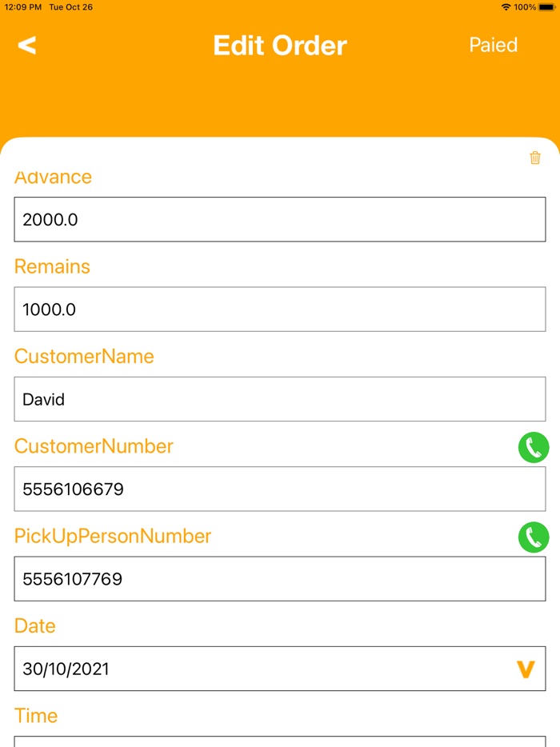Edit the Remains value of 1000.0
560x747 pixels.
[279, 309]
